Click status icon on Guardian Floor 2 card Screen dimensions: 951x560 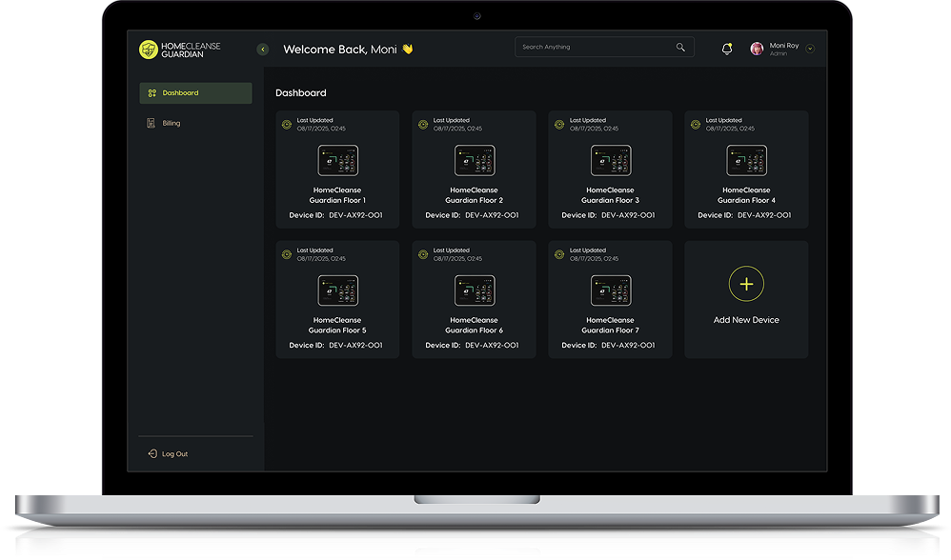[x=422, y=124]
